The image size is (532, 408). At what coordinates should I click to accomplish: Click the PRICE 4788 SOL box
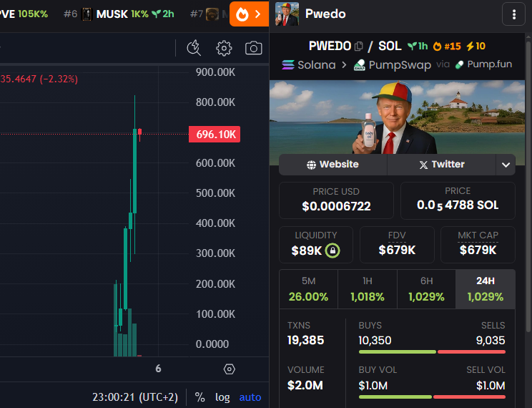(458, 200)
